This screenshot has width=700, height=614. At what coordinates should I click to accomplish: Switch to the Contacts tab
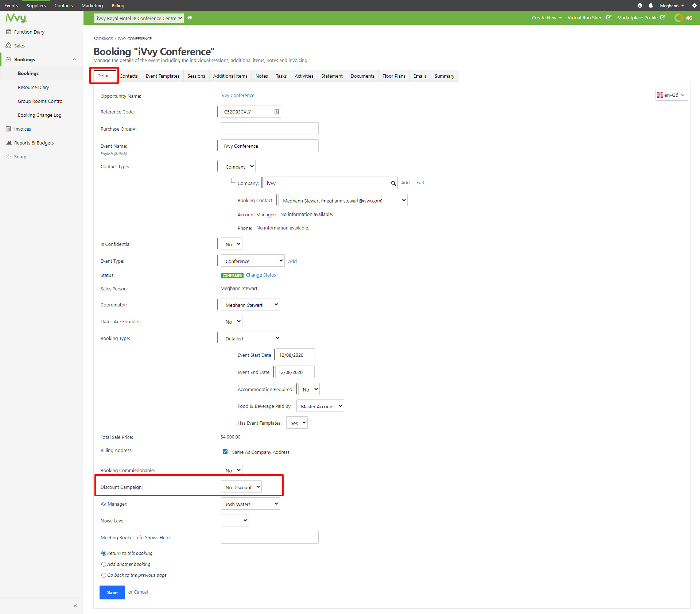pos(129,76)
